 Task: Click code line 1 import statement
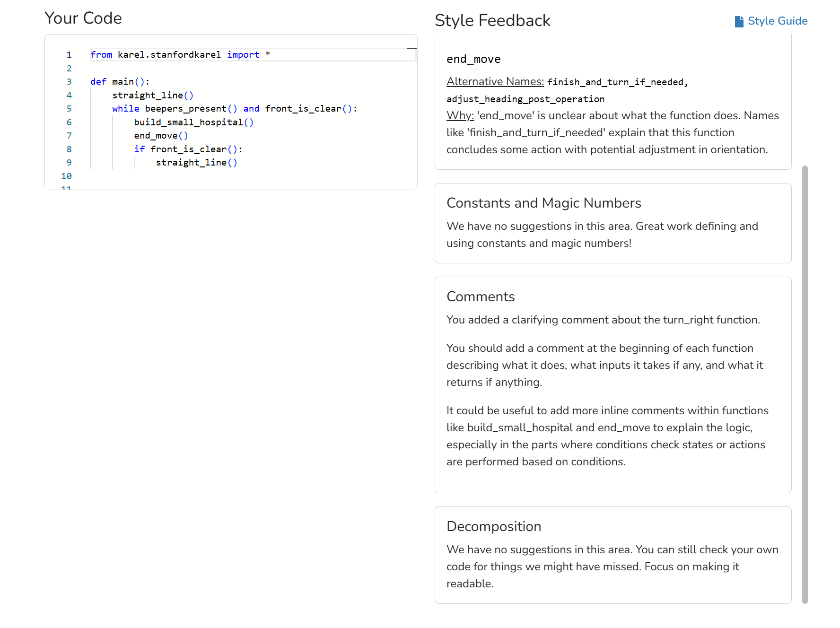pyautogui.click(x=180, y=55)
